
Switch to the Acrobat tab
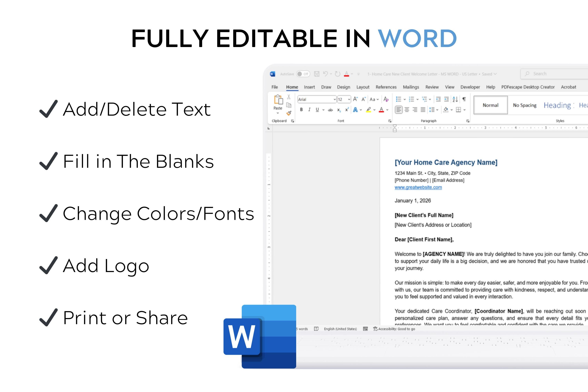(568, 87)
